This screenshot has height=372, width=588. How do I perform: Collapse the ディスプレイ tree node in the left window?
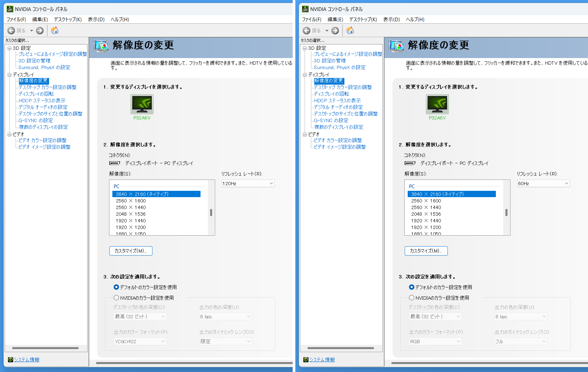[10, 75]
